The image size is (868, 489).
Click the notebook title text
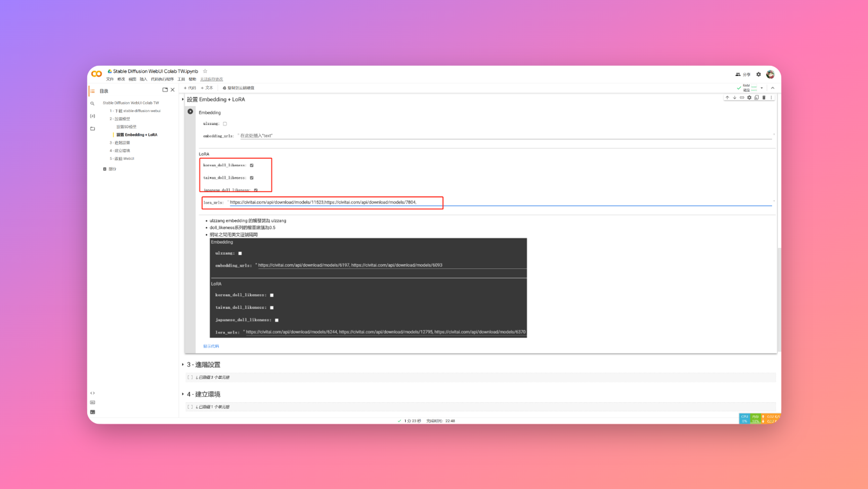click(155, 71)
